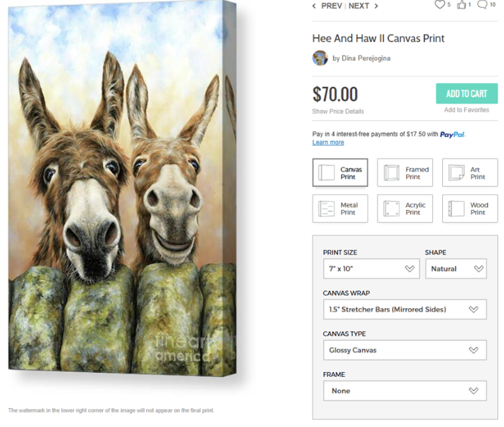Expand the Canvas Type dropdown
This screenshot has height=427, width=504.
[x=405, y=350]
